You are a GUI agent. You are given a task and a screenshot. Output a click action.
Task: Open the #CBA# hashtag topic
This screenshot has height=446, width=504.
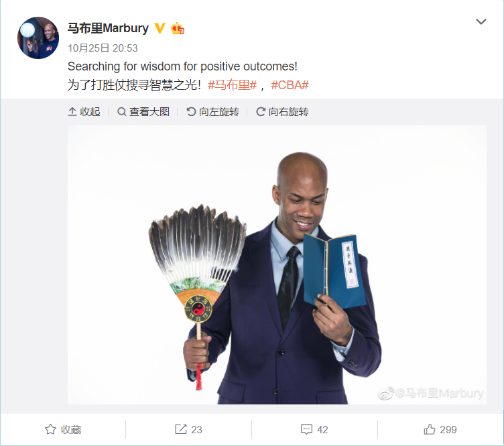[290, 85]
